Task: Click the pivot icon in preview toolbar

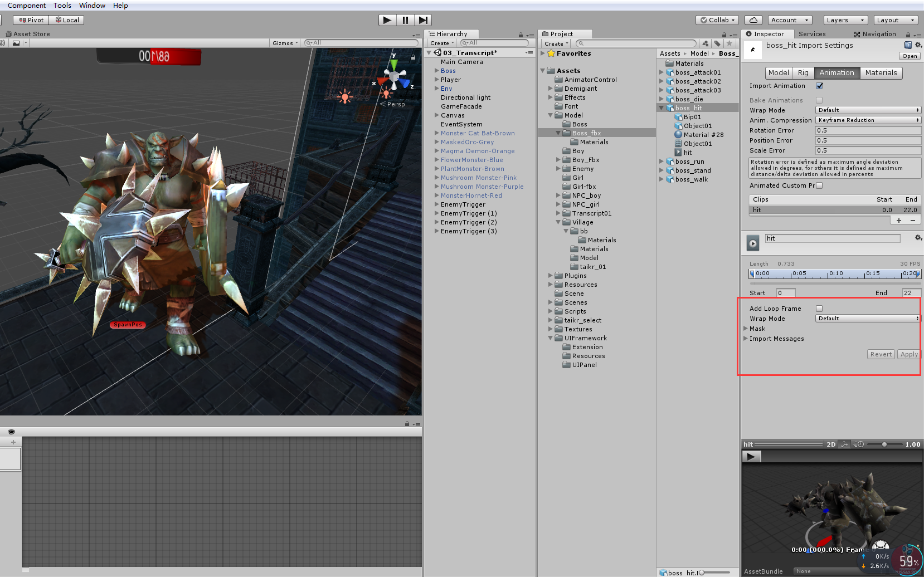Action: tap(844, 444)
